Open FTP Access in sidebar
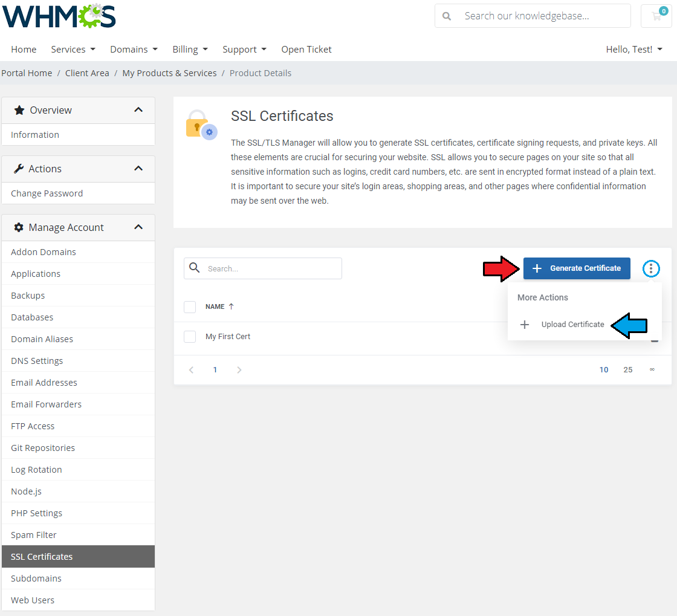The image size is (677, 616). pos(78,426)
